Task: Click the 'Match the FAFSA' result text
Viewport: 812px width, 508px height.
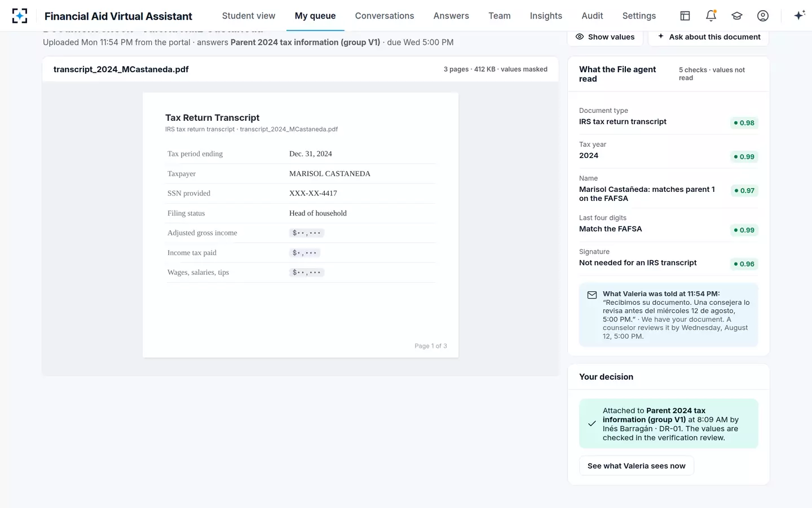Action: pos(610,229)
